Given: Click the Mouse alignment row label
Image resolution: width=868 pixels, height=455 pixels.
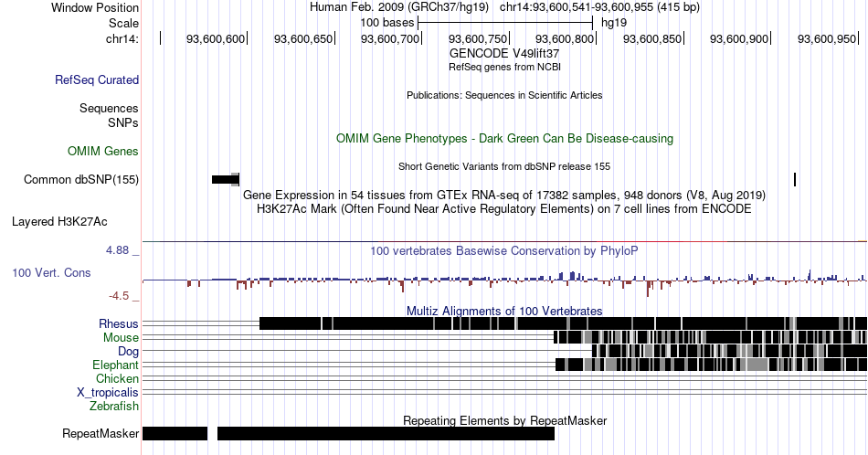Looking at the screenshot, I should (x=121, y=338).
